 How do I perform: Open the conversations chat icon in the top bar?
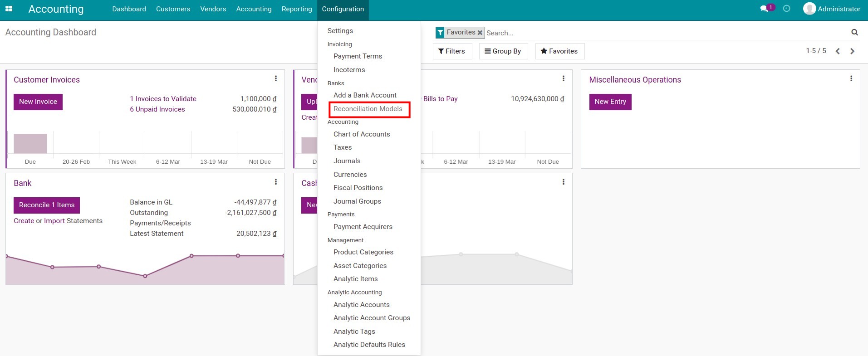click(x=765, y=9)
